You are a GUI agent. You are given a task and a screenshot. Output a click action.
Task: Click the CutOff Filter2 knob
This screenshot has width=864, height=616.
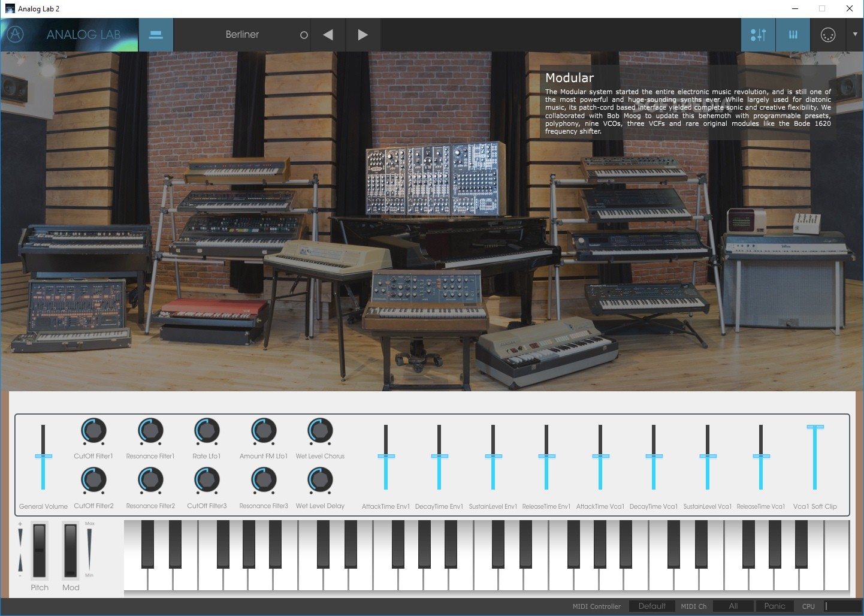click(94, 481)
